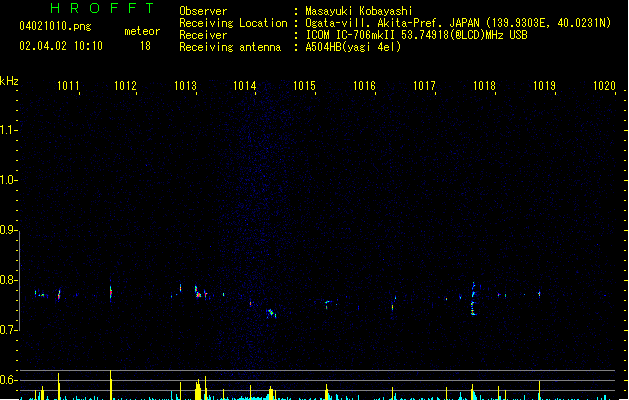
Task: Click the Receiving antenna label
Action: tap(230, 47)
